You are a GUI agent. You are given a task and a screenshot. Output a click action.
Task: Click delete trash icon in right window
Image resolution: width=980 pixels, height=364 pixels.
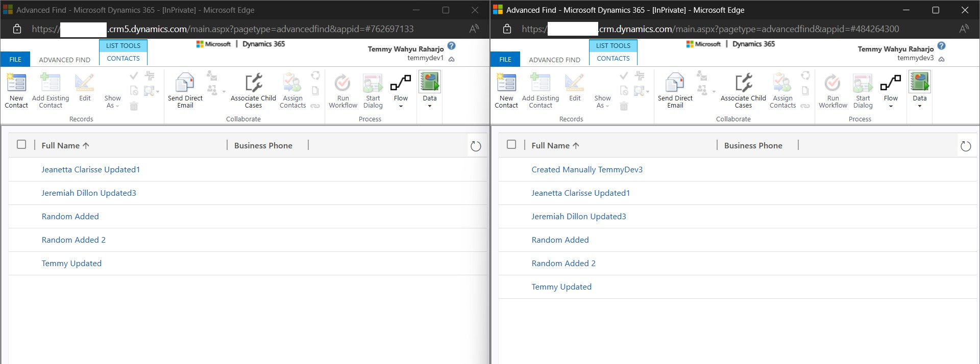624,106
